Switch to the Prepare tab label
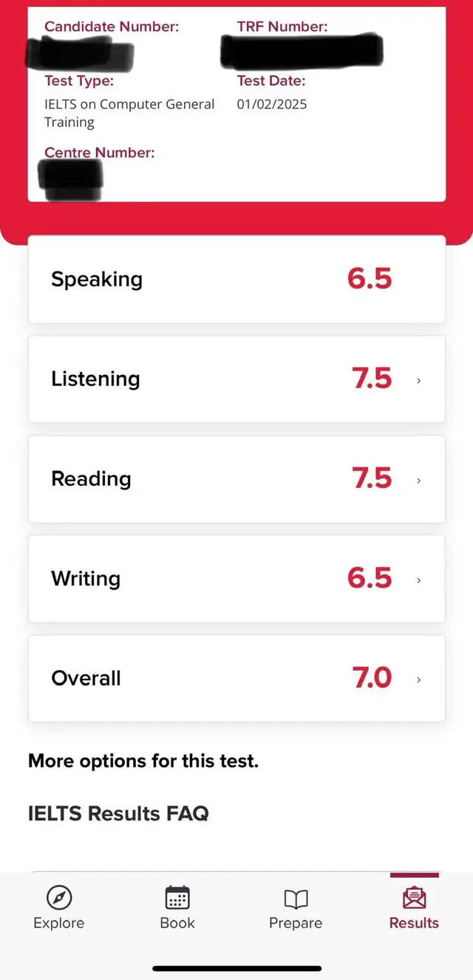The width and height of the screenshot is (473, 980). pyautogui.click(x=296, y=923)
